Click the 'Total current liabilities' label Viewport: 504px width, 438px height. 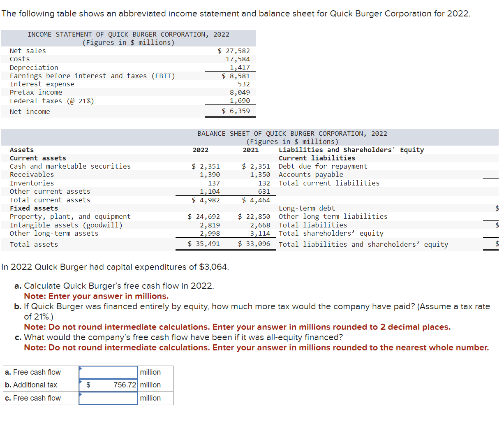(x=329, y=183)
